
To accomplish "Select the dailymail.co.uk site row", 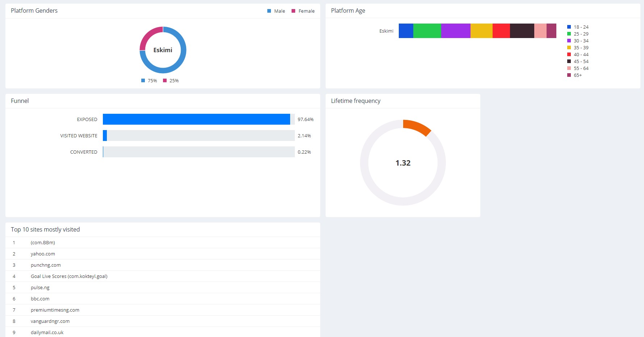I will (x=163, y=332).
